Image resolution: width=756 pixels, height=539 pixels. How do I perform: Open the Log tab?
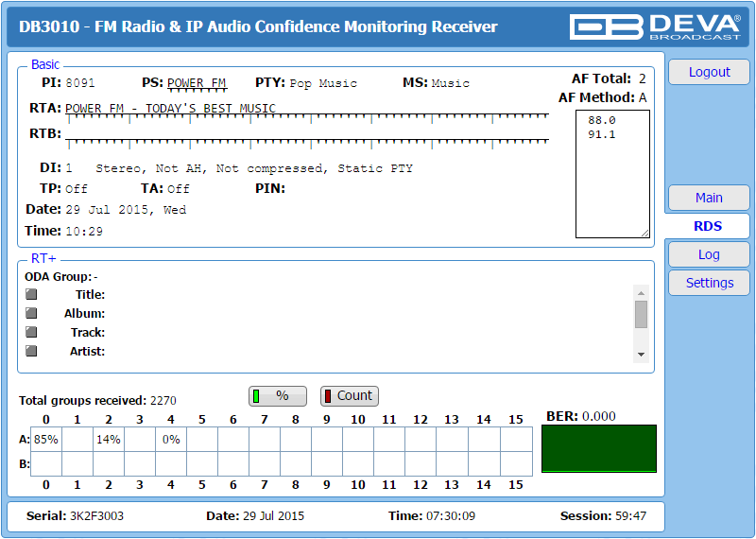(x=709, y=254)
